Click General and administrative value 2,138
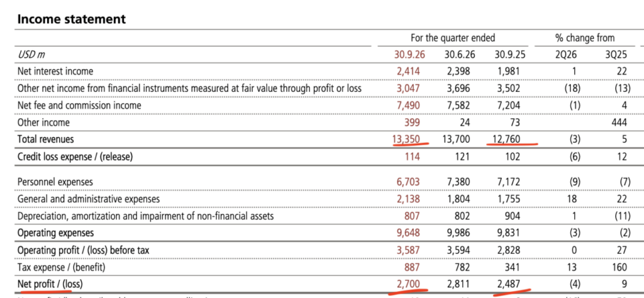Viewport: 644px width, 298px height. click(408, 199)
